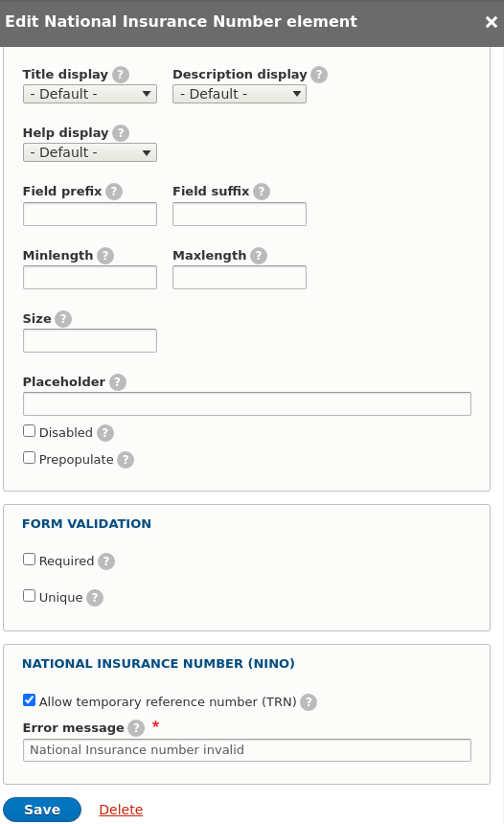Show help for Field prefix
This screenshot has width=504, height=824.
(x=114, y=192)
